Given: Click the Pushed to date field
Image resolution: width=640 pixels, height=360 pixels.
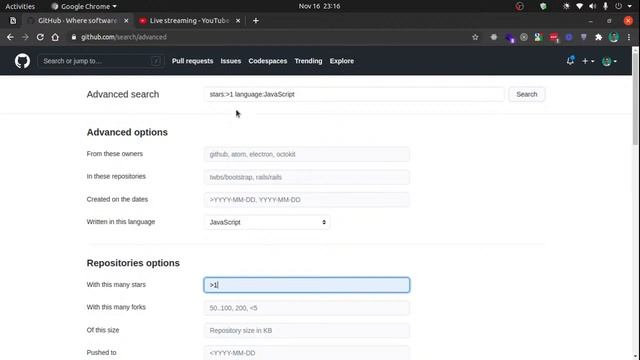Looking at the screenshot, I should [x=307, y=353].
